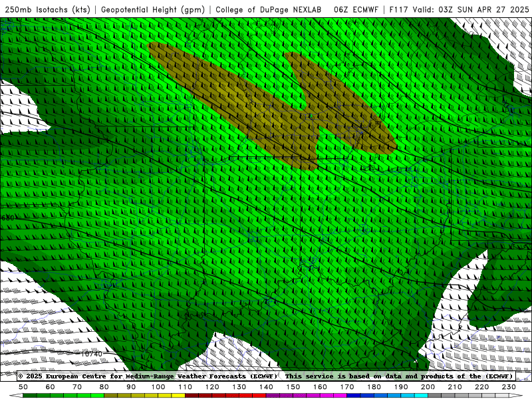The image size is (532, 399).
Task: Click the '90' color scale label
Action: [x=131, y=387]
